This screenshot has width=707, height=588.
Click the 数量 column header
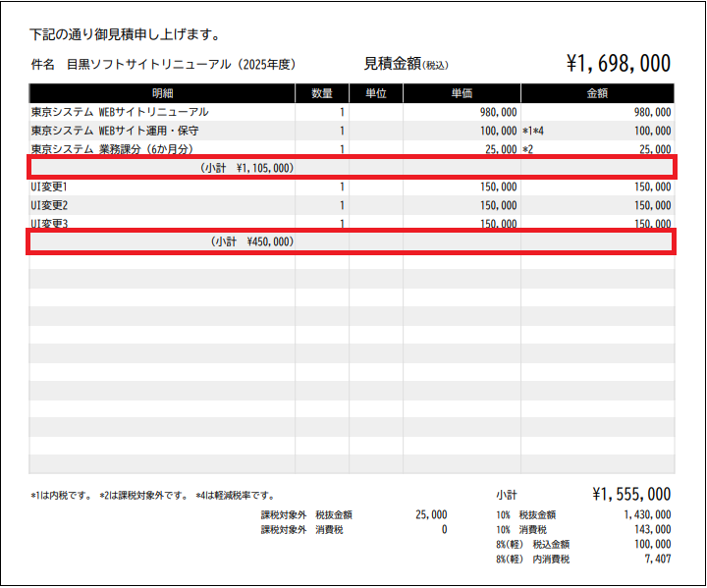(321, 93)
